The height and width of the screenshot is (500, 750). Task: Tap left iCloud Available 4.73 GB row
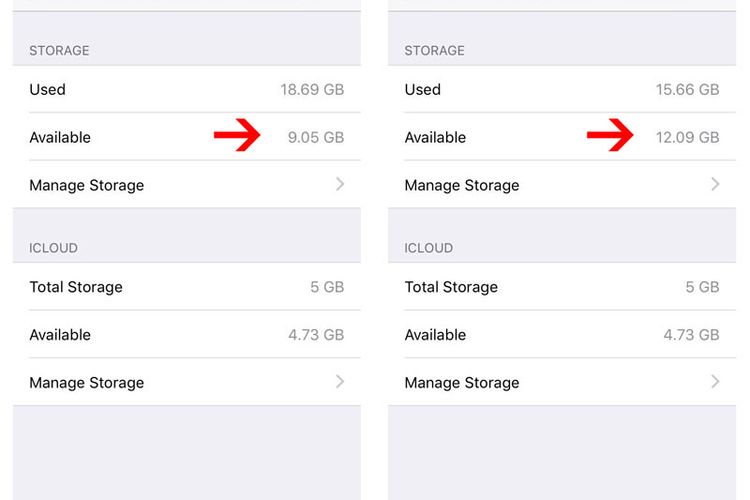(x=187, y=334)
